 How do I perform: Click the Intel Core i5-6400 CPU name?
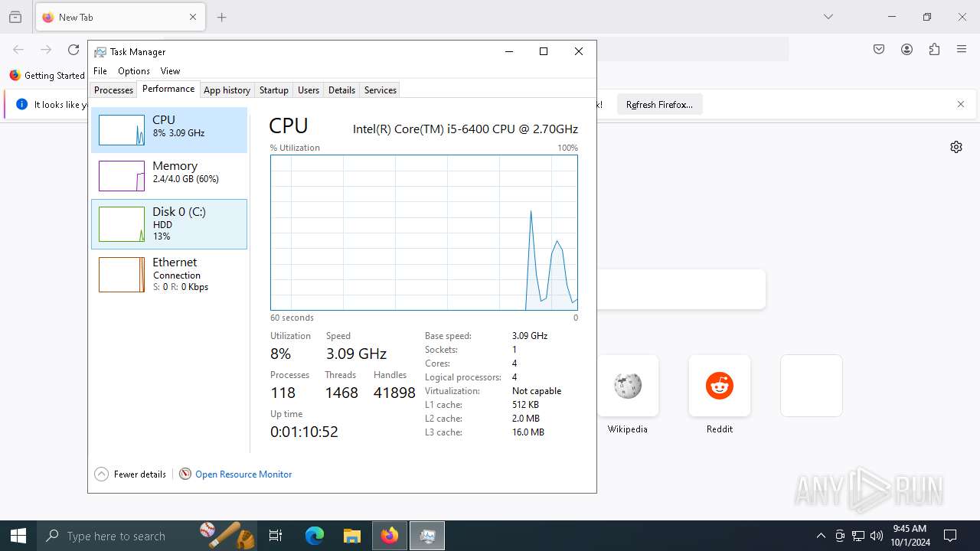[465, 129]
